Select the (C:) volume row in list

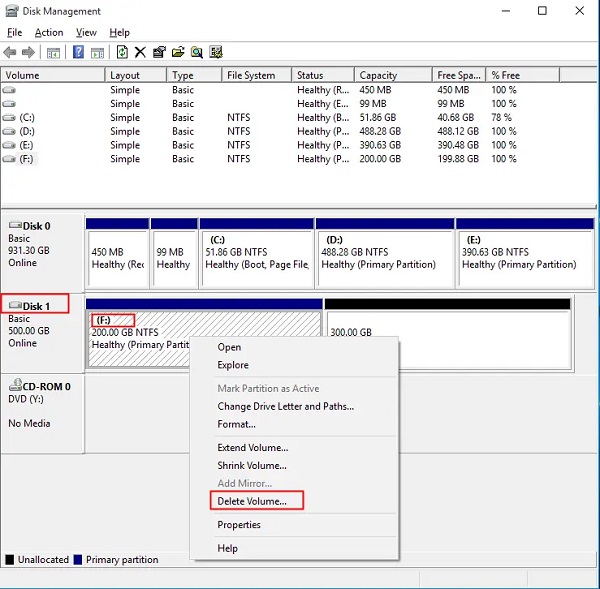tap(26, 117)
